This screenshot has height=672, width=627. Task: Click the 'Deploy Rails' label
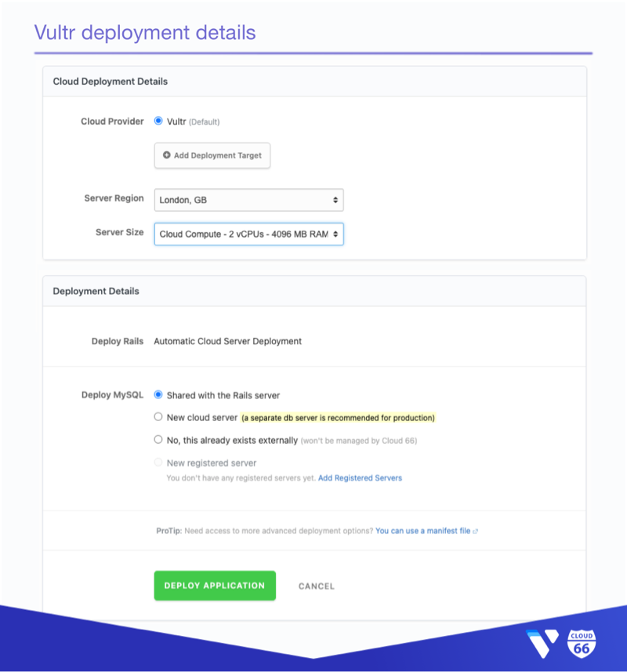tap(118, 341)
